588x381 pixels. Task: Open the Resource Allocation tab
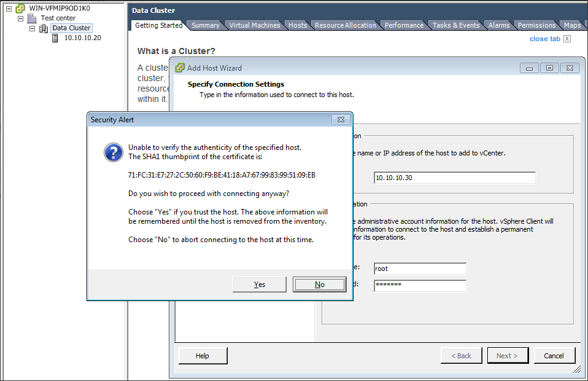346,25
